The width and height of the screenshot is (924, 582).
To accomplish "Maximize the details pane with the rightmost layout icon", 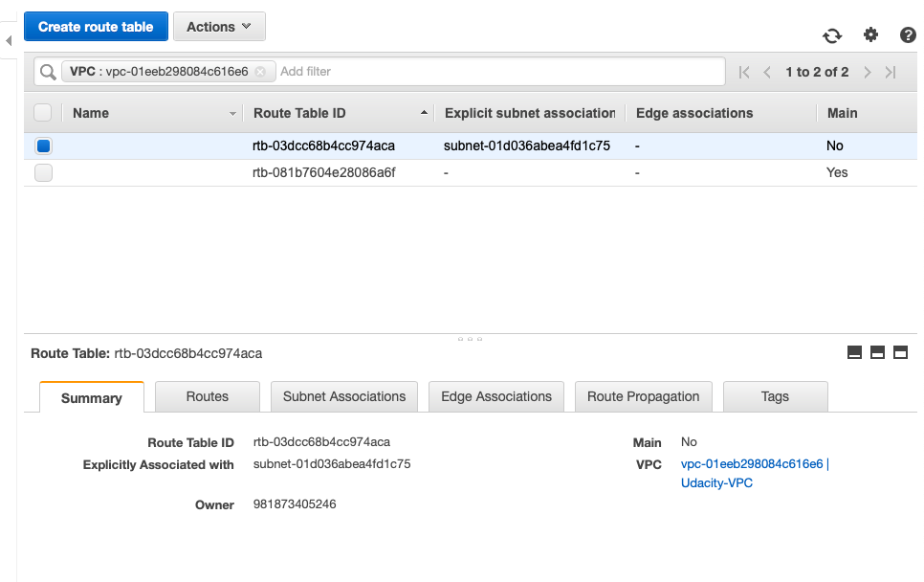I will pyautogui.click(x=900, y=353).
